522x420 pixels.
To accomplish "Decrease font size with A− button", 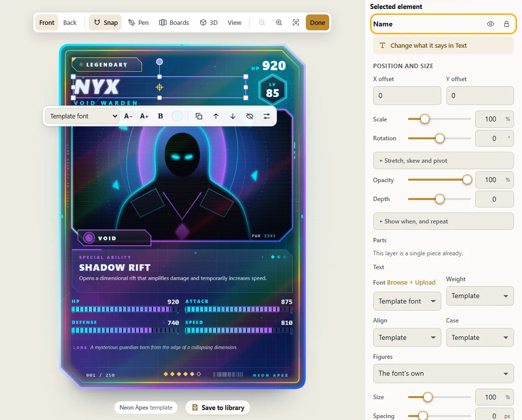I will pyautogui.click(x=128, y=116).
